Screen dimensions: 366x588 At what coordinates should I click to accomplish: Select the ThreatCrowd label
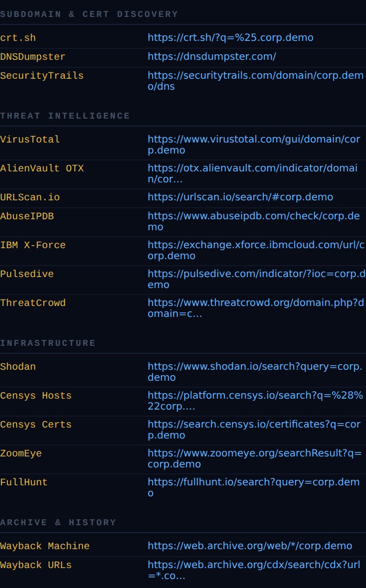[x=32, y=303]
